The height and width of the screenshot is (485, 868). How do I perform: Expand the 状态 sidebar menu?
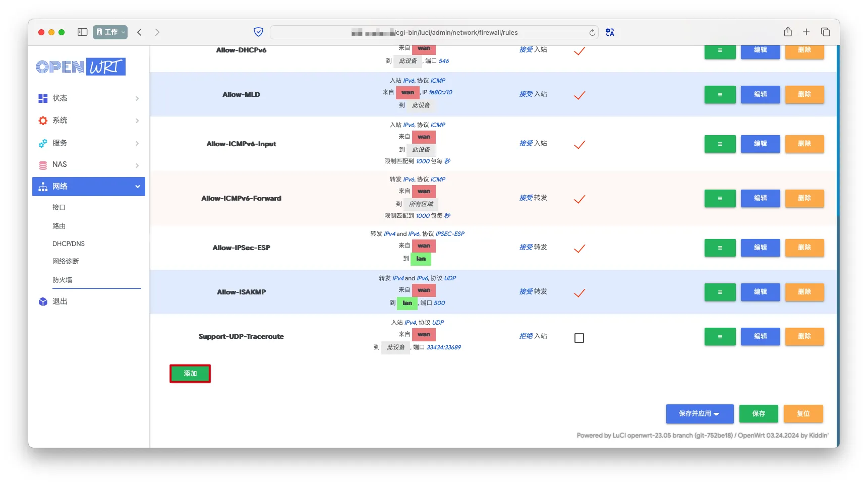[x=89, y=98]
